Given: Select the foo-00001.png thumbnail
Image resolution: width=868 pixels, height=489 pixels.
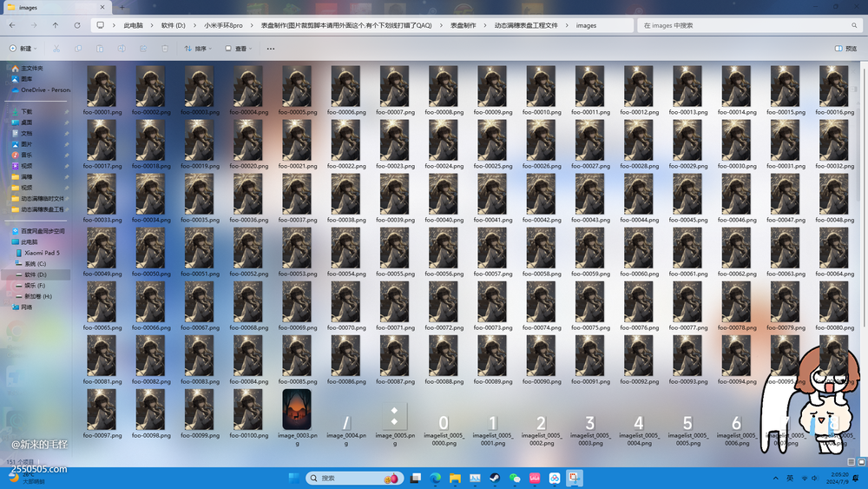Looking at the screenshot, I should [102, 87].
